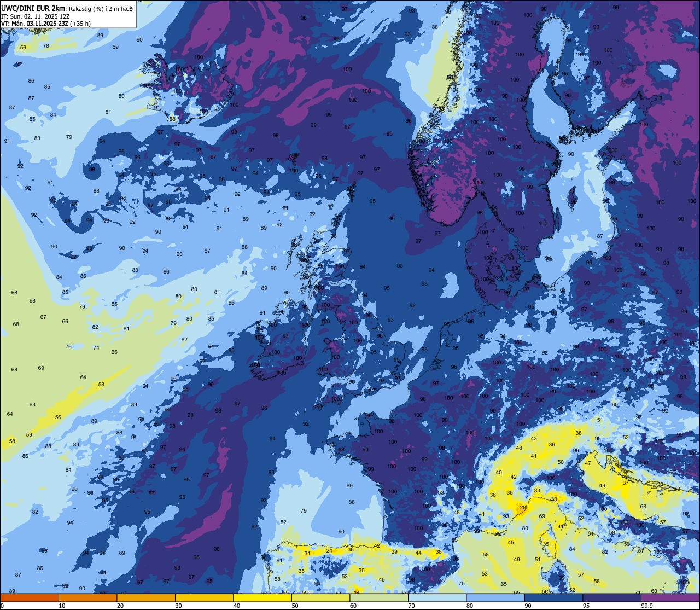This screenshot has height=610, width=700.
Task: Click the value '24' on the northern Spain coast
Action: coord(329,551)
